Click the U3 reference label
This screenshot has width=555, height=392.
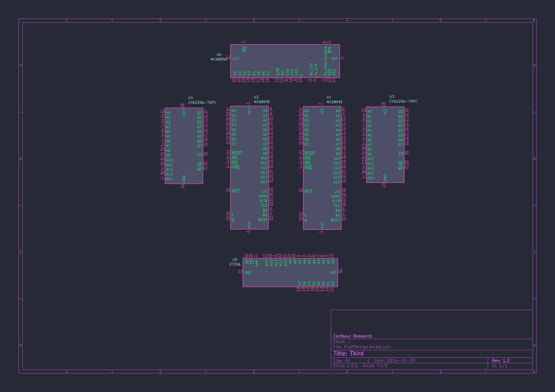pos(392,97)
